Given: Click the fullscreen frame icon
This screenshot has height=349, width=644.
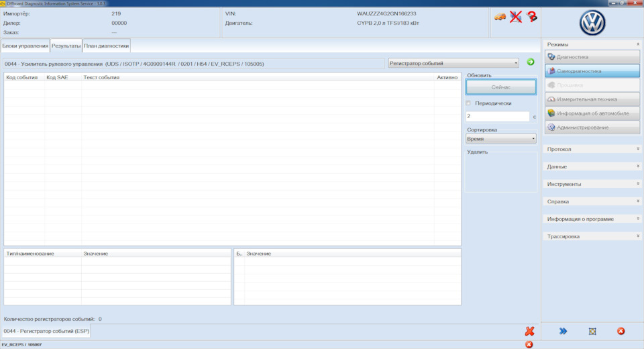Looking at the screenshot, I should (592, 332).
